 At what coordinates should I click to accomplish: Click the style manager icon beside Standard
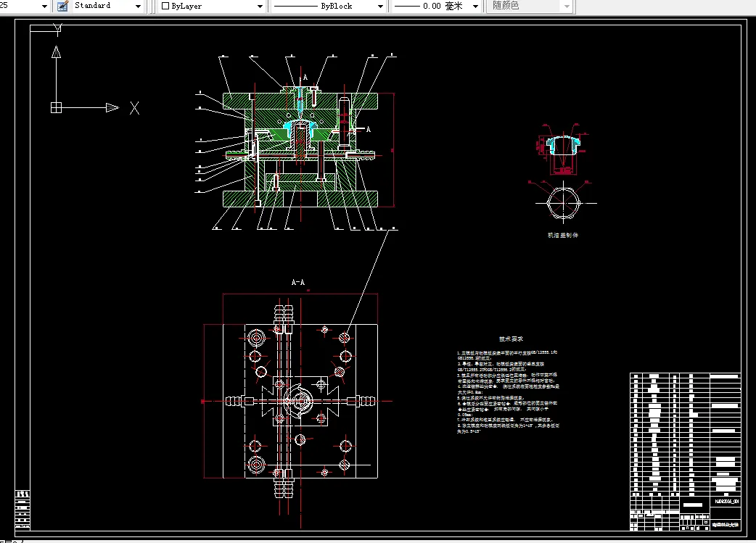point(62,7)
